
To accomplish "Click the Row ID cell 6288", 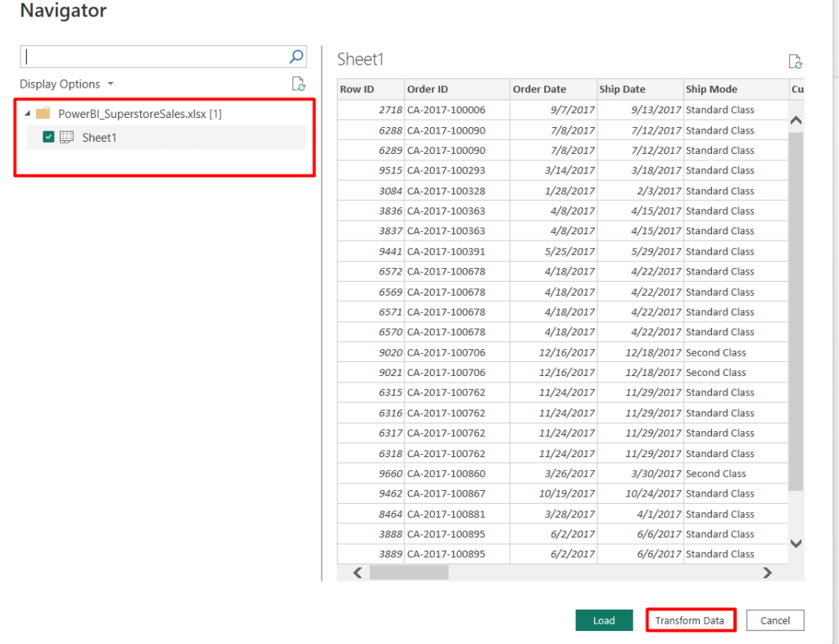I will tap(370, 130).
